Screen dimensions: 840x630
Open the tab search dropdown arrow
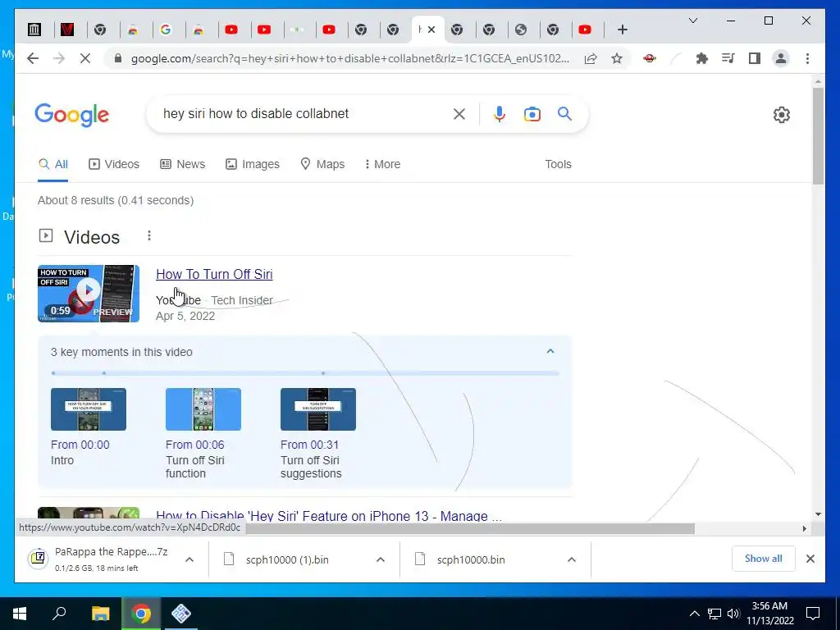[692, 21]
